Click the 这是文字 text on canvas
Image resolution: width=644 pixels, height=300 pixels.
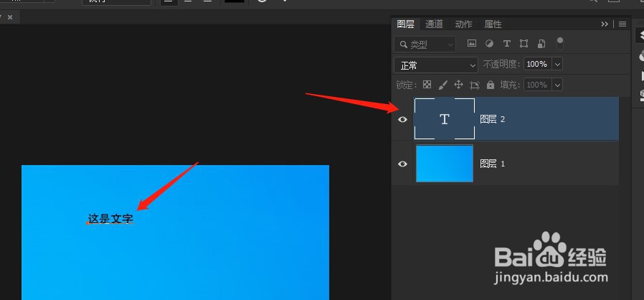point(110,219)
